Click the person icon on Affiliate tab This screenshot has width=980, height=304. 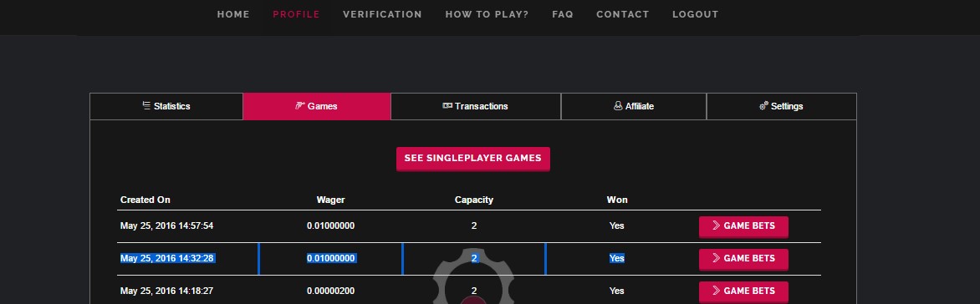(x=618, y=106)
